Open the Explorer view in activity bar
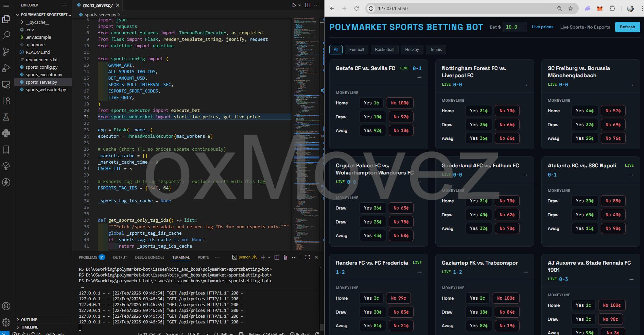Viewport: 644px width, 335px height. 6,19
